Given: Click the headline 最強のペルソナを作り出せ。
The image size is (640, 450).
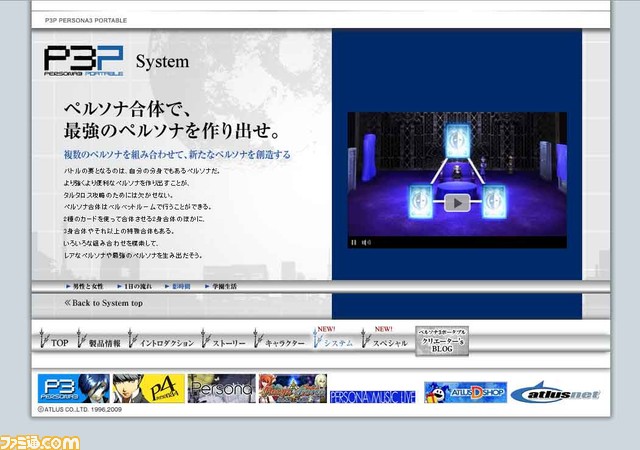Looking at the screenshot, I should [x=171, y=131].
